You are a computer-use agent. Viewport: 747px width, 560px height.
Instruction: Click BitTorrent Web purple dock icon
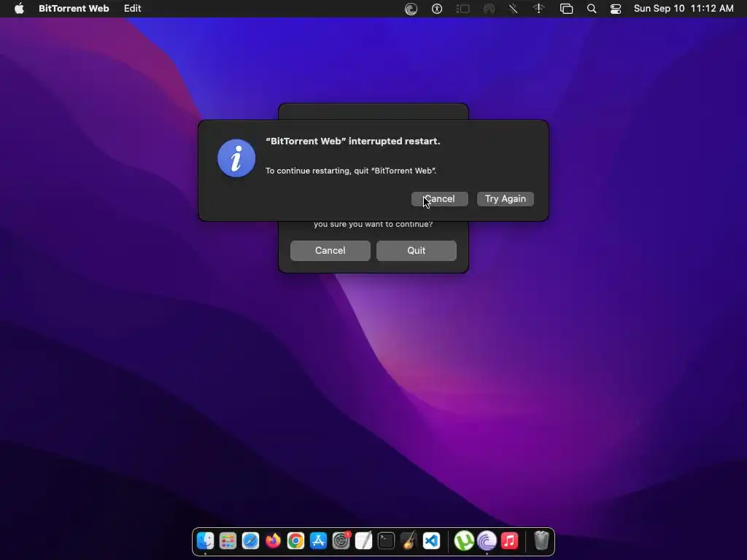[x=487, y=541]
